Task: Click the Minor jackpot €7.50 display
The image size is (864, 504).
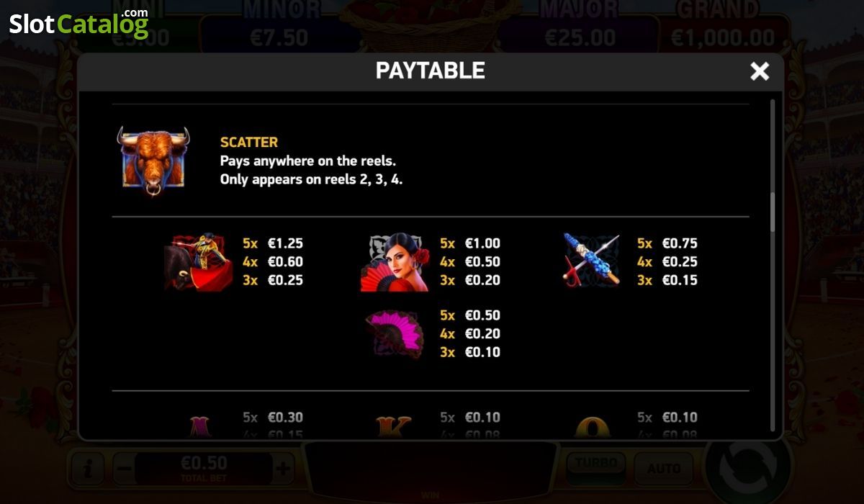Action: coord(279,26)
